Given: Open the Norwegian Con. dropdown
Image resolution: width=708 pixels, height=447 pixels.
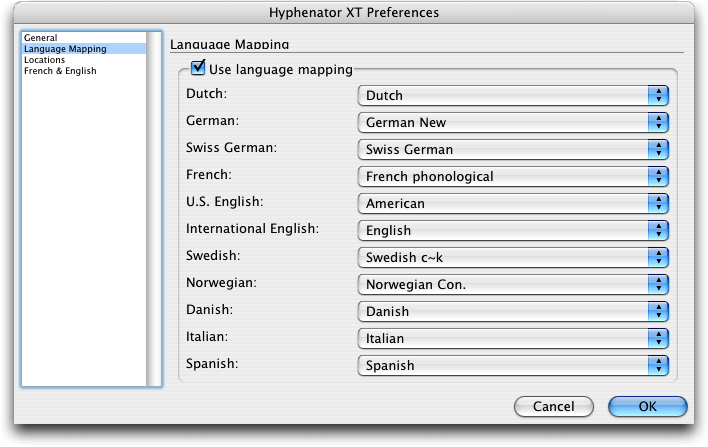Looking at the screenshot, I should click(x=513, y=284).
